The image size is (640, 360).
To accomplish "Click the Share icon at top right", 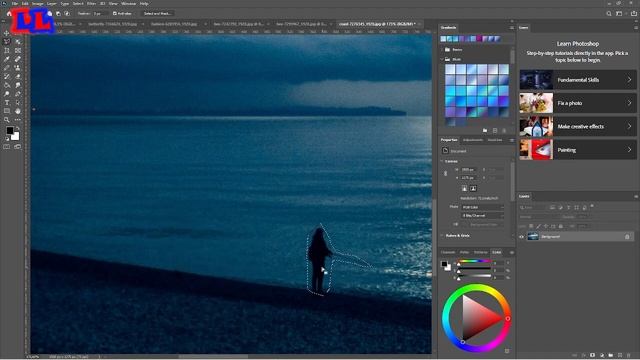I will (x=633, y=13).
